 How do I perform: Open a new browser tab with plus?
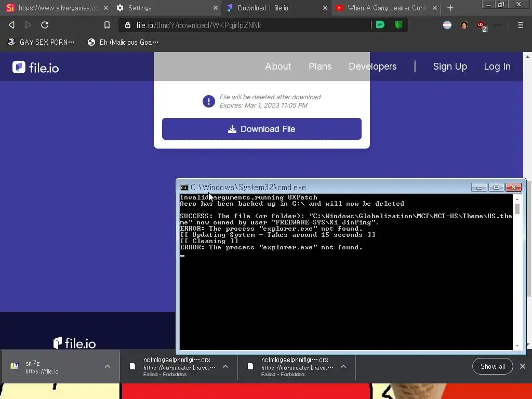click(450, 8)
